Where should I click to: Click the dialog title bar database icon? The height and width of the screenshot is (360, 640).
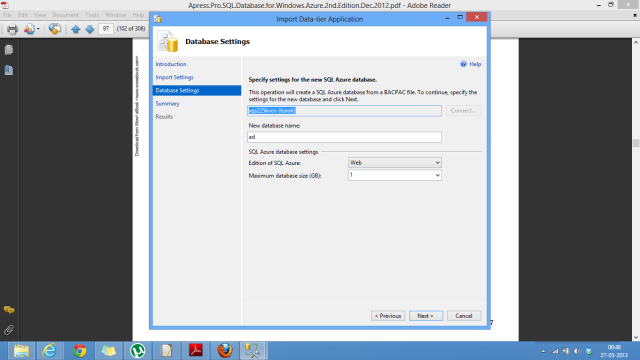158,19
